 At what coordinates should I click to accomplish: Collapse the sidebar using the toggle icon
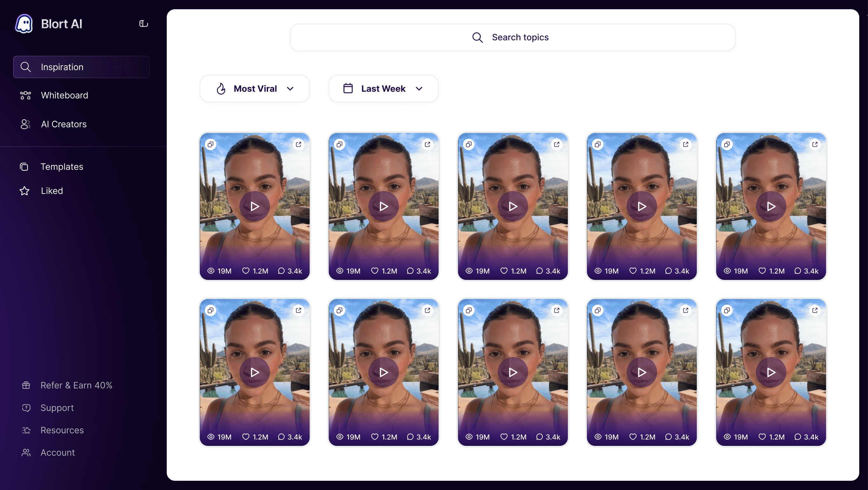click(143, 23)
